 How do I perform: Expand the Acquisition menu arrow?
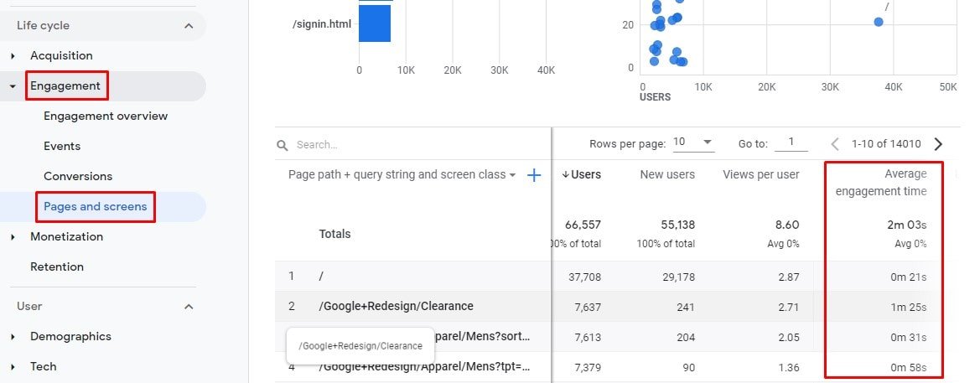[x=13, y=56]
